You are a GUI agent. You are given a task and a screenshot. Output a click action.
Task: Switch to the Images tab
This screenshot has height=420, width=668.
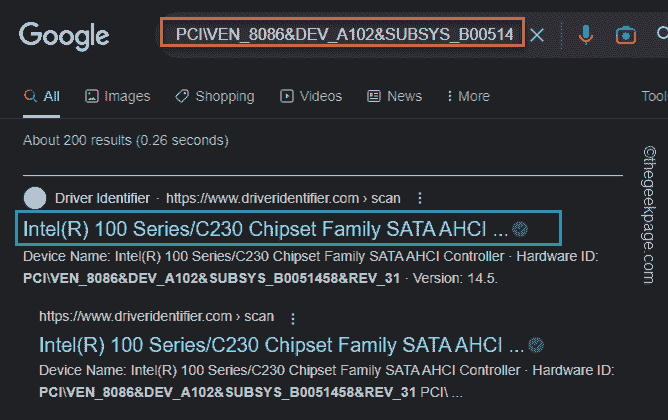117,96
